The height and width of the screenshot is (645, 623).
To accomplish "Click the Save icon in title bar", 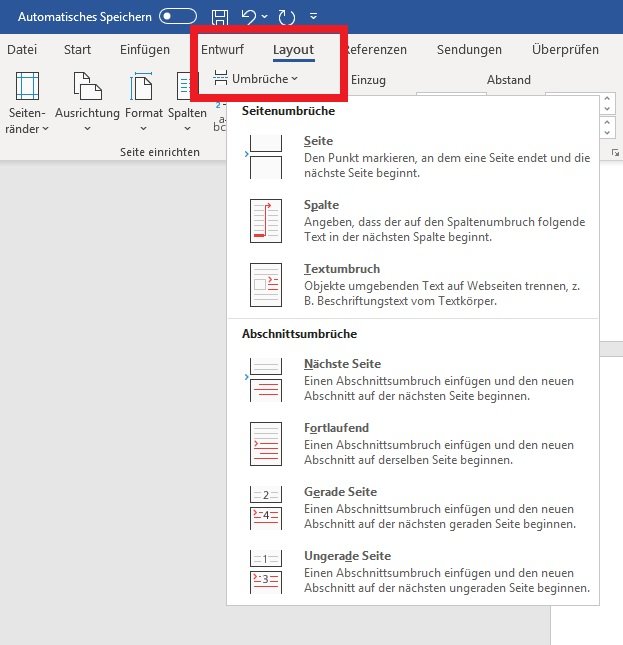I will [221, 17].
